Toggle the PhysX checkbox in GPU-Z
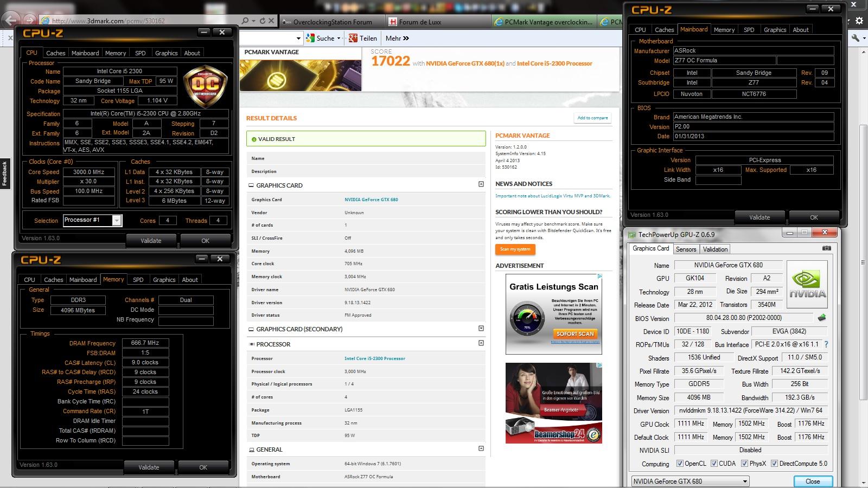Screen dimensions: 868x488 point(744,464)
